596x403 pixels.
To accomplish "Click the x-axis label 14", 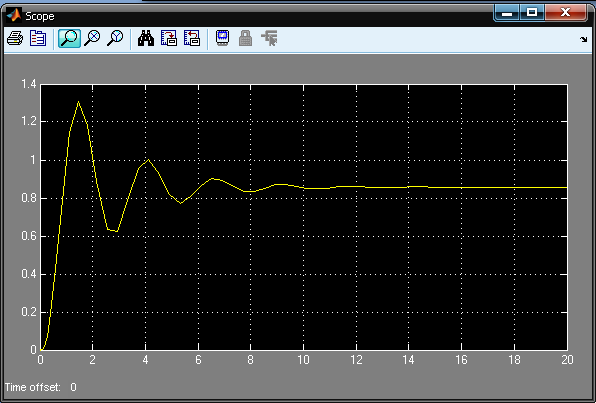I will click(409, 360).
